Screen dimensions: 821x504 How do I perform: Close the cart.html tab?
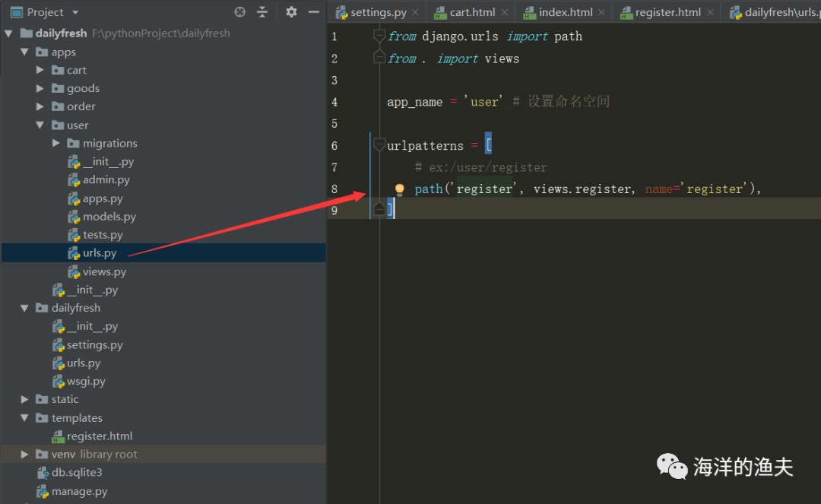tap(504, 12)
